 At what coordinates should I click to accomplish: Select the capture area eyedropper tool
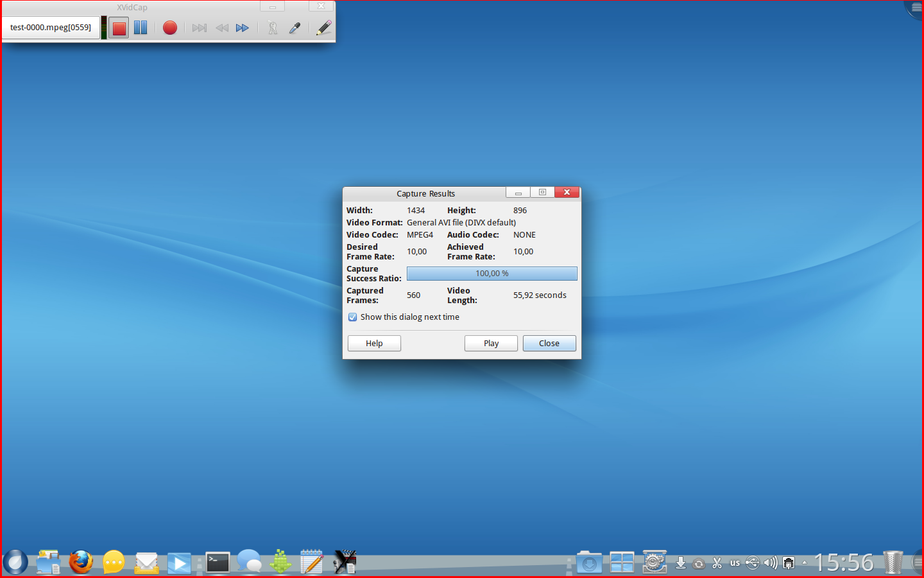pos(295,28)
